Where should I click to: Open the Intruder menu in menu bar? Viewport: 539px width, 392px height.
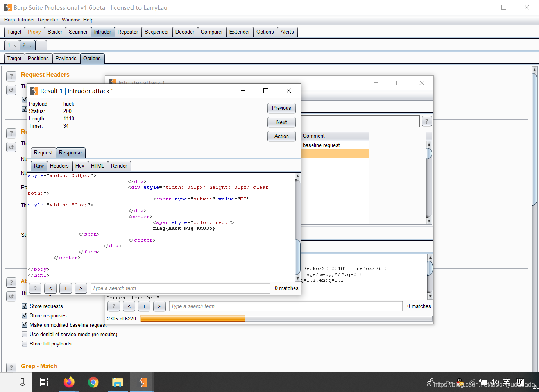(26, 20)
